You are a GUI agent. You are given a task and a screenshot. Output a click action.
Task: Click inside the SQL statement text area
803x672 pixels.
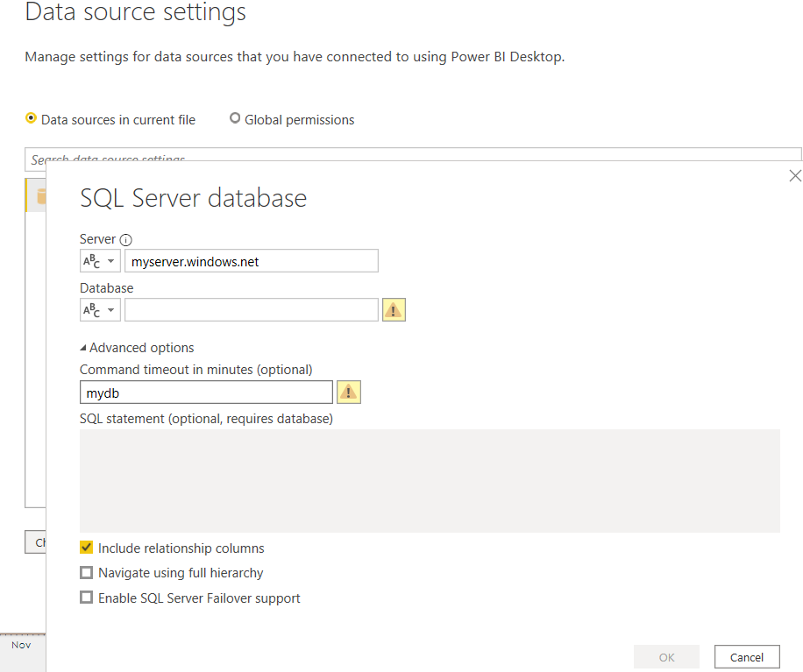(x=430, y=480)
